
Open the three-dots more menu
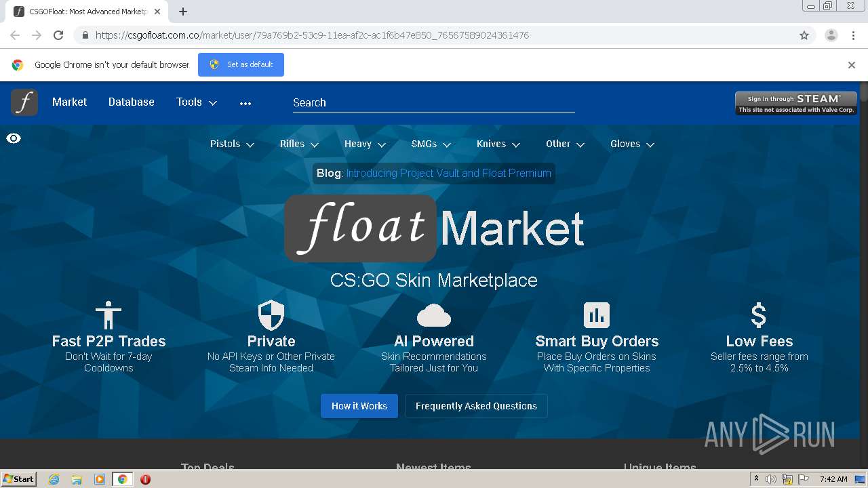pyautogui.click(x=245, y=103)
